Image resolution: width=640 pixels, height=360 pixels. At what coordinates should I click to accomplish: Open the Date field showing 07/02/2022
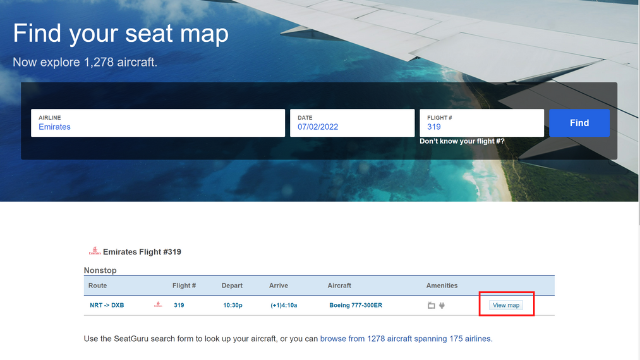tap(352, 123)
